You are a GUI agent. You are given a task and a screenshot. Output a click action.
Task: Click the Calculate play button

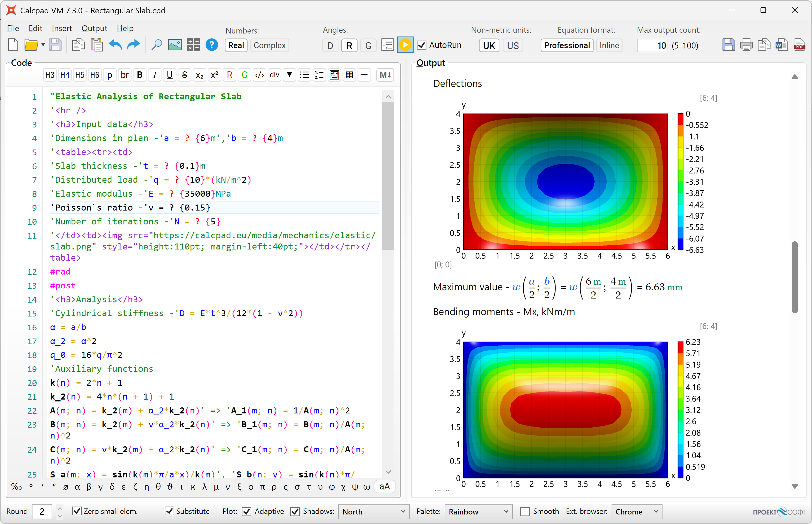pyautogui.click(x=405, y=45)
